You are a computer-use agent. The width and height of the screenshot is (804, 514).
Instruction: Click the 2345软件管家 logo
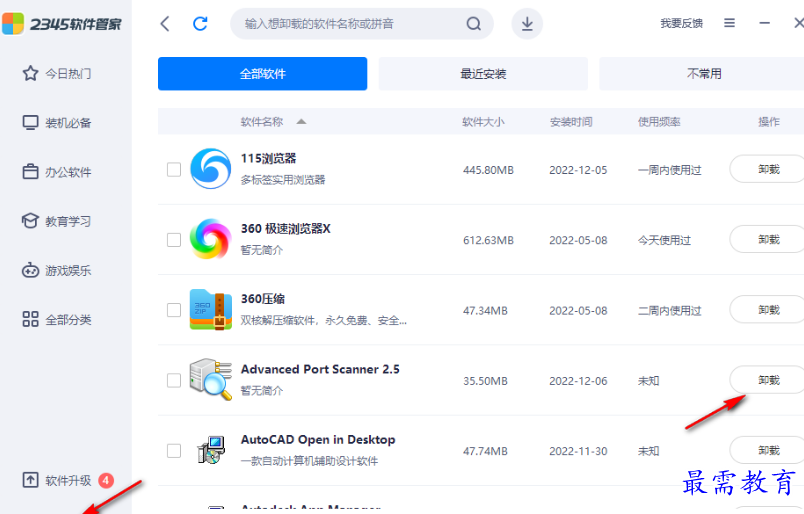click(62, 24)
